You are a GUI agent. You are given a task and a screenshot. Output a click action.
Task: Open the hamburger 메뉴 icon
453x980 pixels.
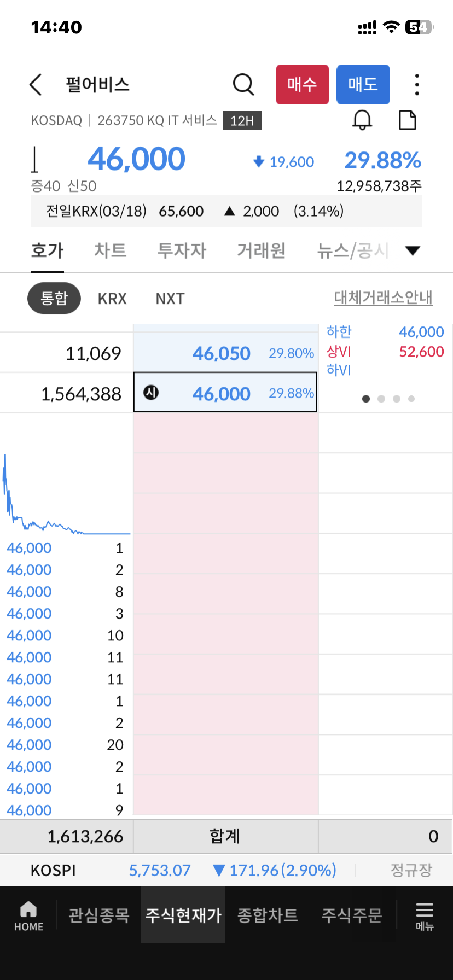pos(425,917)
